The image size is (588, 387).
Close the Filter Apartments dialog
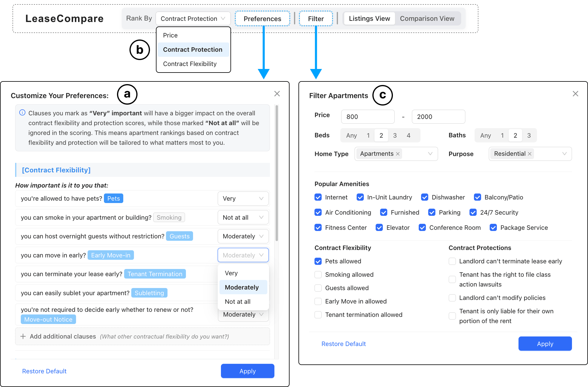[x=575, y=94]
